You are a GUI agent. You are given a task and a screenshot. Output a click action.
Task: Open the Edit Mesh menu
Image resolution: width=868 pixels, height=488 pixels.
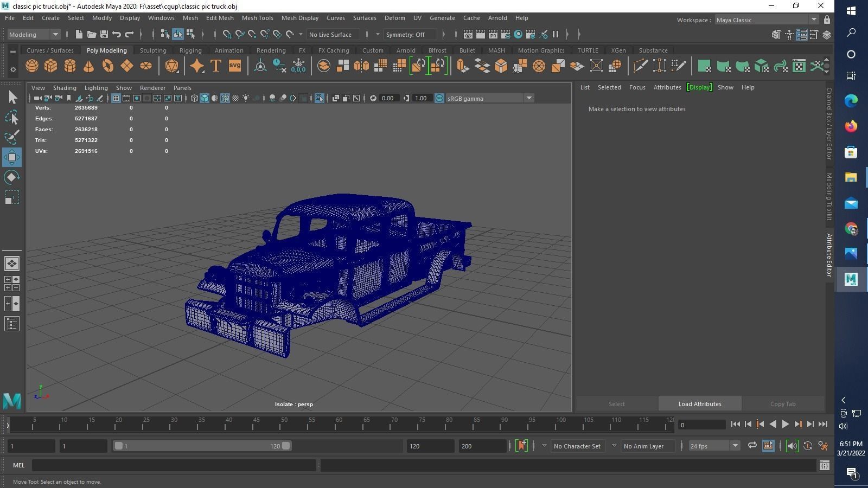[220, 18]
